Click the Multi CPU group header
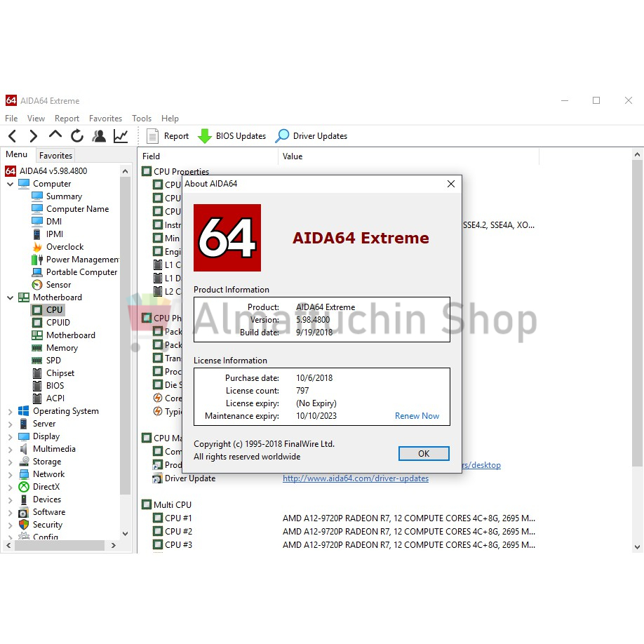The height and width of the screenshot is (644, 644). (x=172, y=505)
